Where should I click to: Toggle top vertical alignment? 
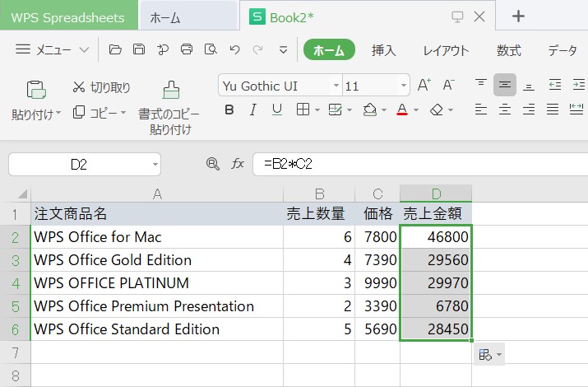pos(481,85)
